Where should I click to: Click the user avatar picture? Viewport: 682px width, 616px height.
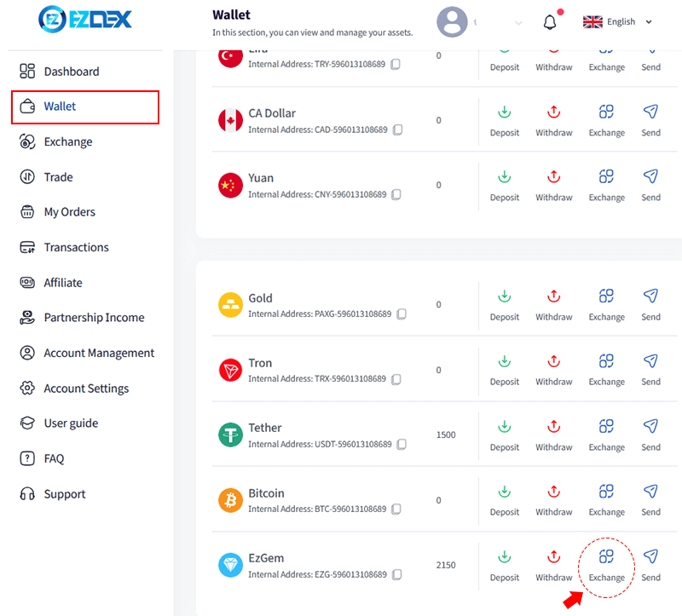coord(452,22)
